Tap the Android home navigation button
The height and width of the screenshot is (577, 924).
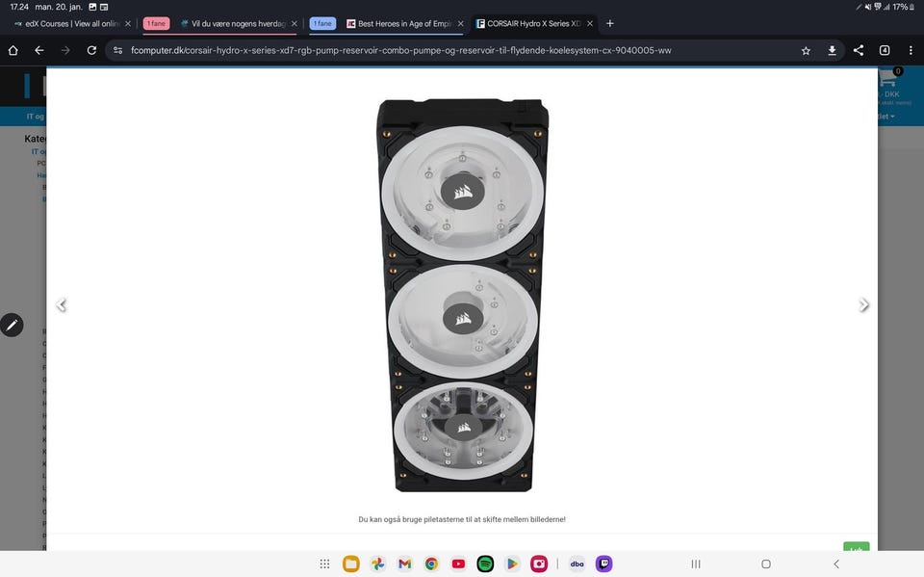766,564
